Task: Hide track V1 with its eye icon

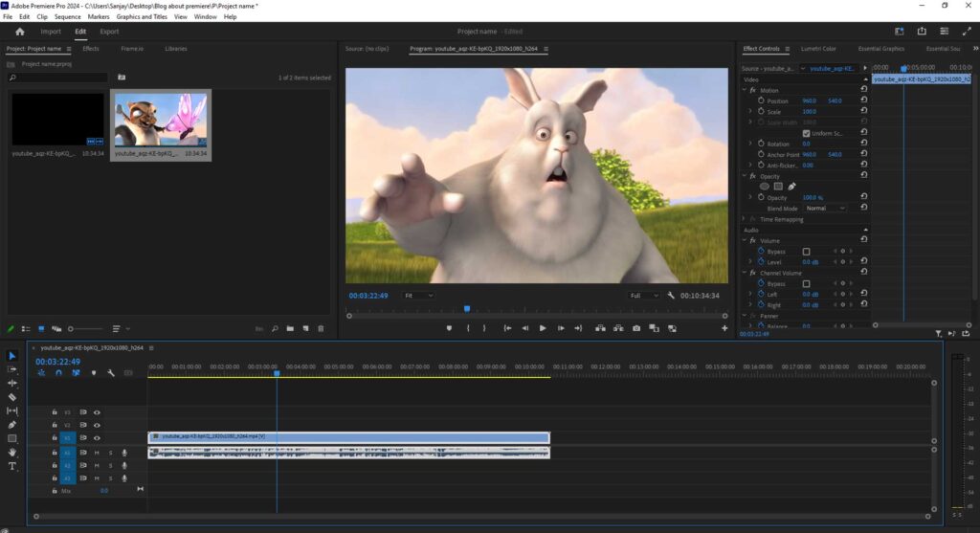Action: 97,438
